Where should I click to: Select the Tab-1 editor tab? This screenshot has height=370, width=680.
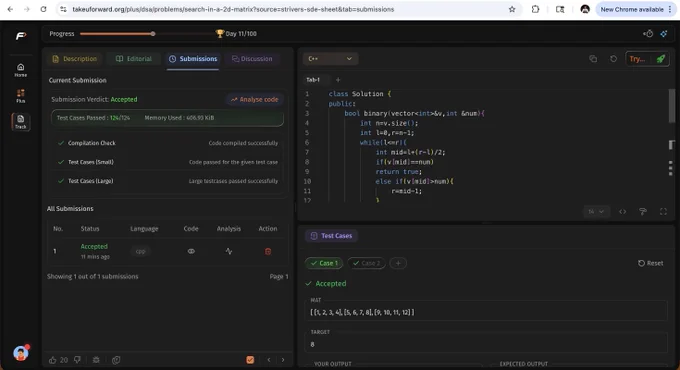(x=313, y=80)
